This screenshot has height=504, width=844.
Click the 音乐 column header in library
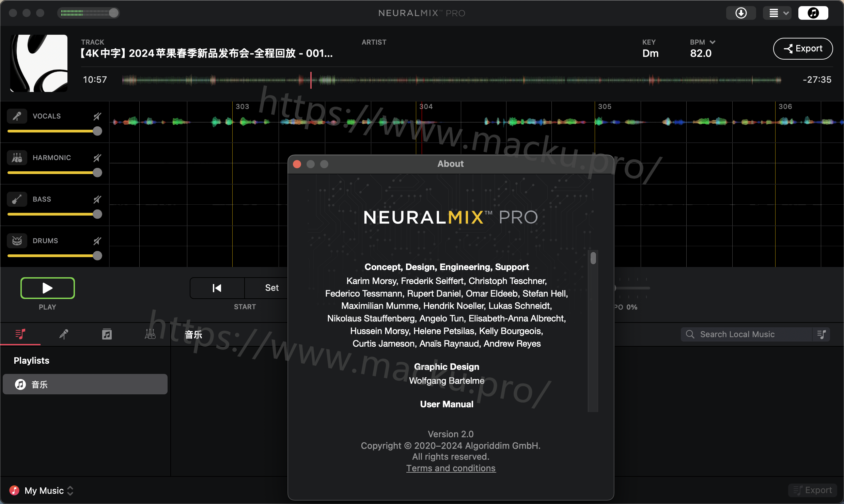193,334
